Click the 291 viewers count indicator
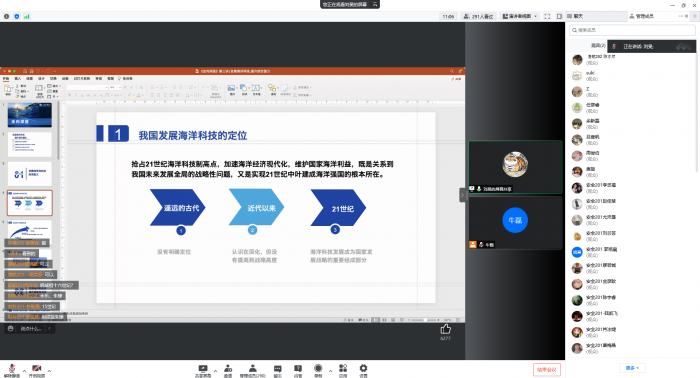 (478, 16)
